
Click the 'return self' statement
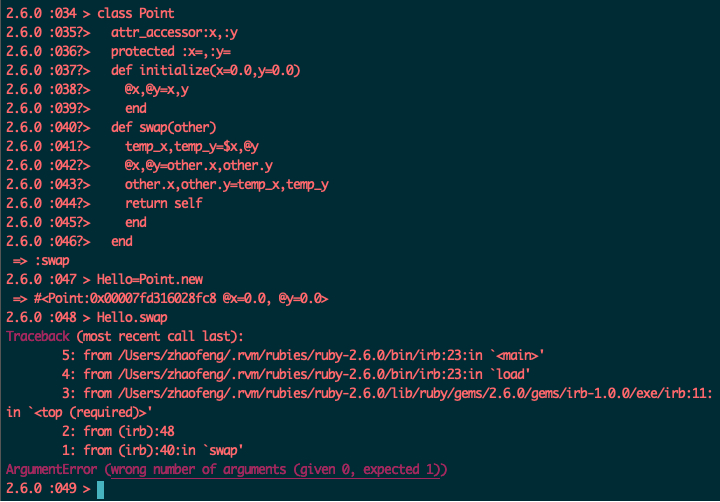[x=163, y=203]
